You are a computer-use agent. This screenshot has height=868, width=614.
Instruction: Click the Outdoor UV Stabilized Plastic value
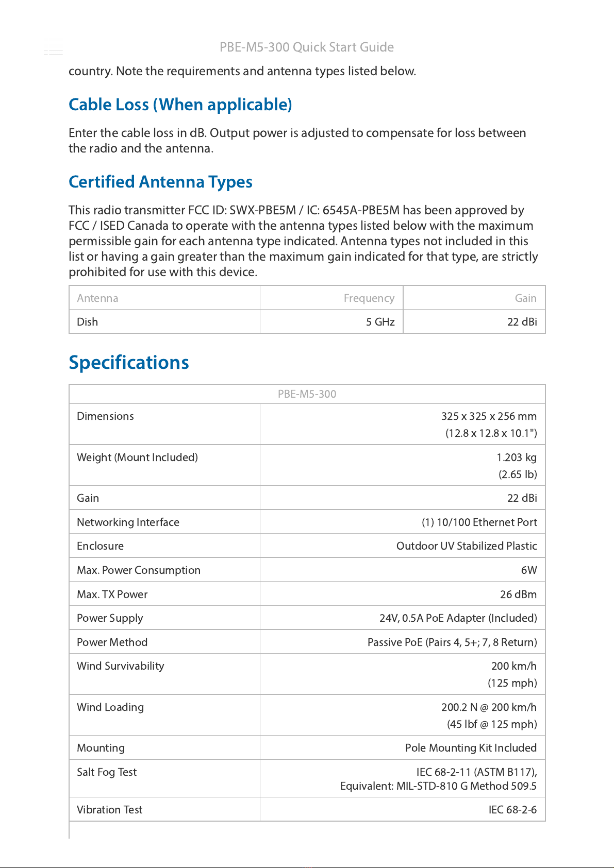tap(467, 546)
